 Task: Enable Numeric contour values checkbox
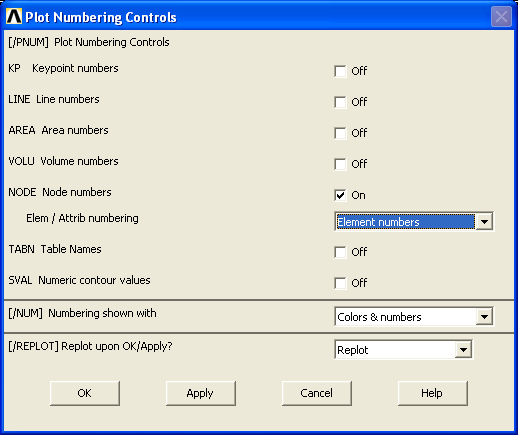click(x=340, y=283)
